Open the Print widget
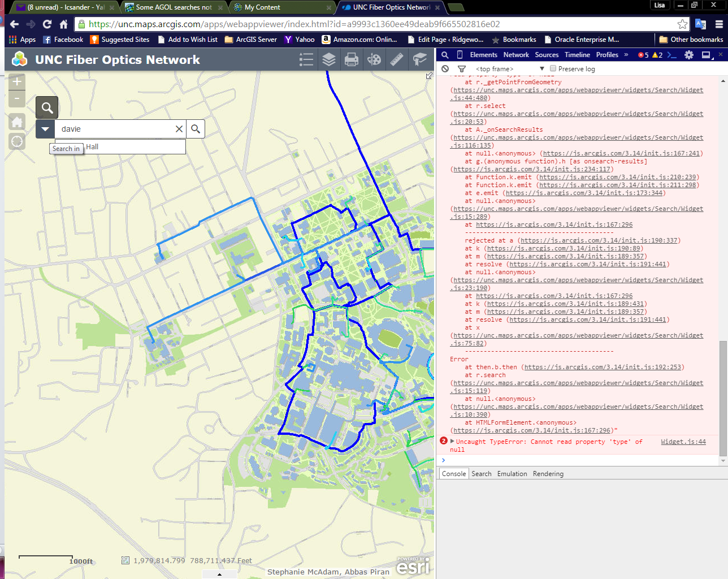Screen dimensions: 728x579 pos(352,59)
